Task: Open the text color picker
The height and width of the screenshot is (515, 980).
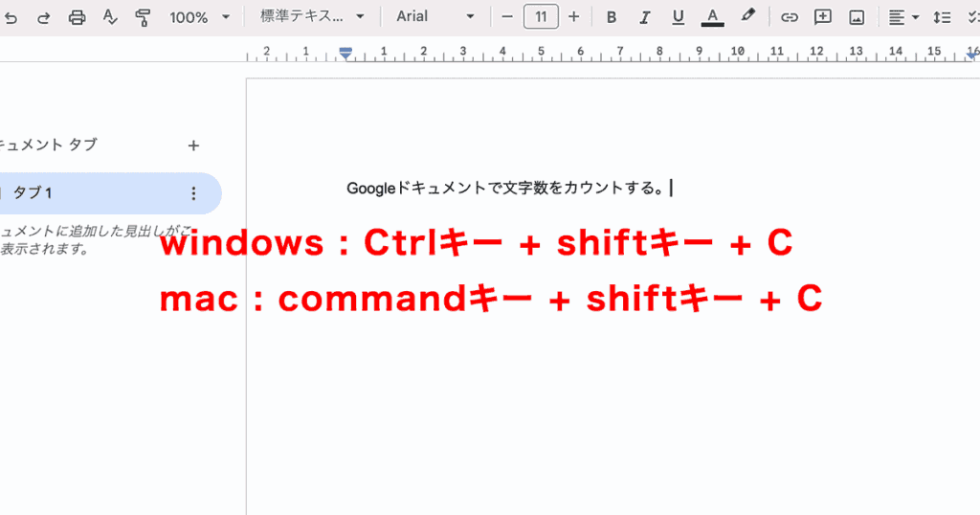Action: (712, 17)
